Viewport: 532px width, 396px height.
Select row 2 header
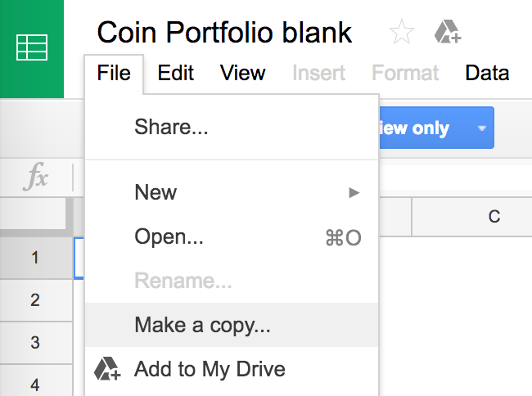[35, 300]
